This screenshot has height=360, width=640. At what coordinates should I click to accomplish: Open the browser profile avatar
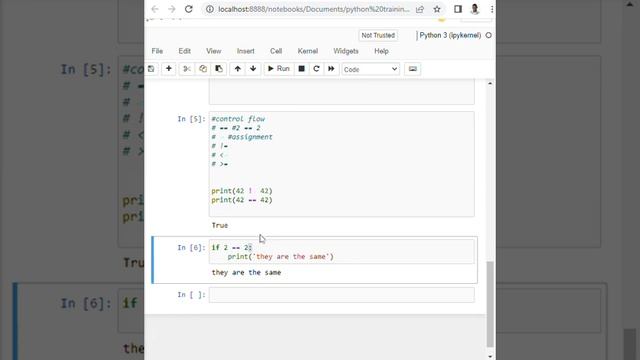[475, 9]
